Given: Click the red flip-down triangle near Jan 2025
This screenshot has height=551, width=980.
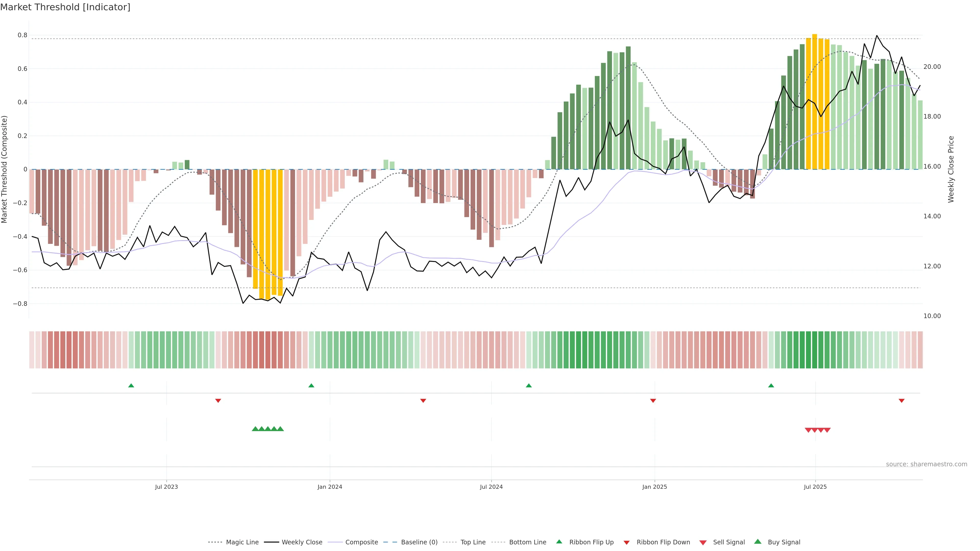Looking at the screenshot, I should click(x=653, y=400).
